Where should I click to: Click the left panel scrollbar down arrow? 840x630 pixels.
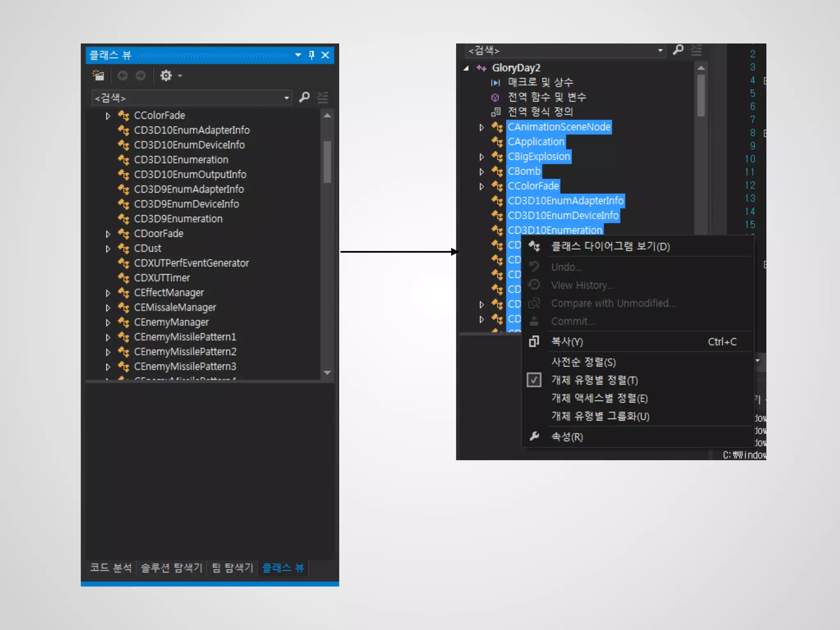pos(327,373)
